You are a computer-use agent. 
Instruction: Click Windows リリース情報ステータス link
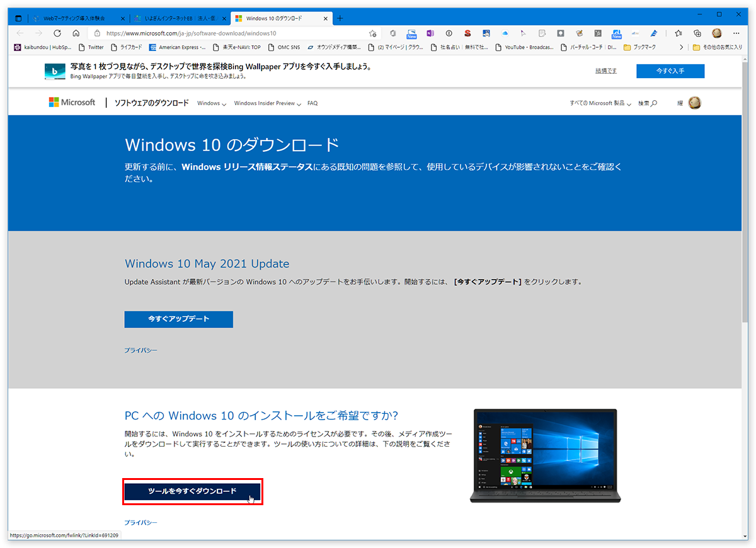(x=247, y=168)
